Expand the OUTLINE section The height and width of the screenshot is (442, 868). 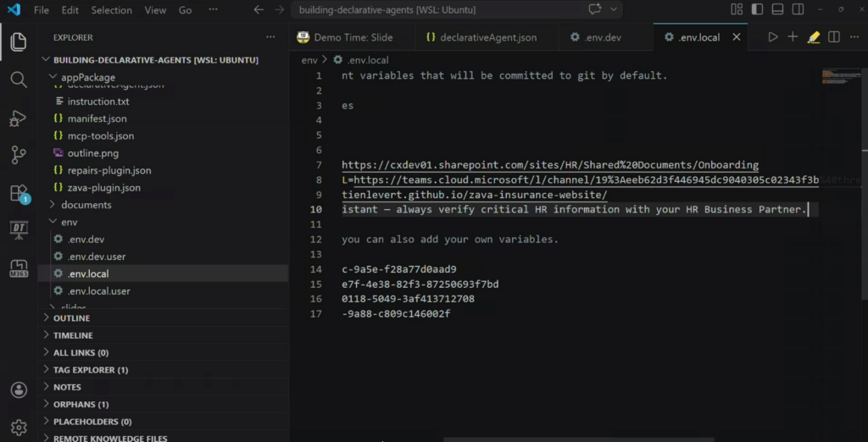[x=71, y=318]
